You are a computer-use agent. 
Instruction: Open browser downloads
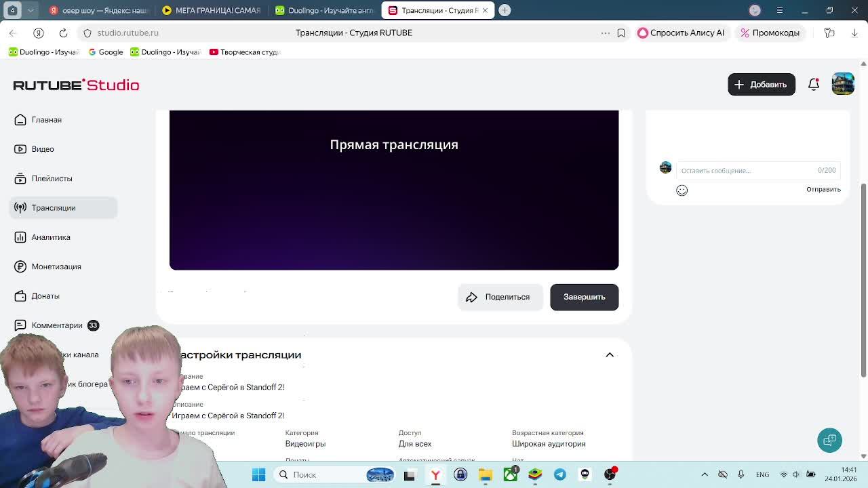point(854,33)
